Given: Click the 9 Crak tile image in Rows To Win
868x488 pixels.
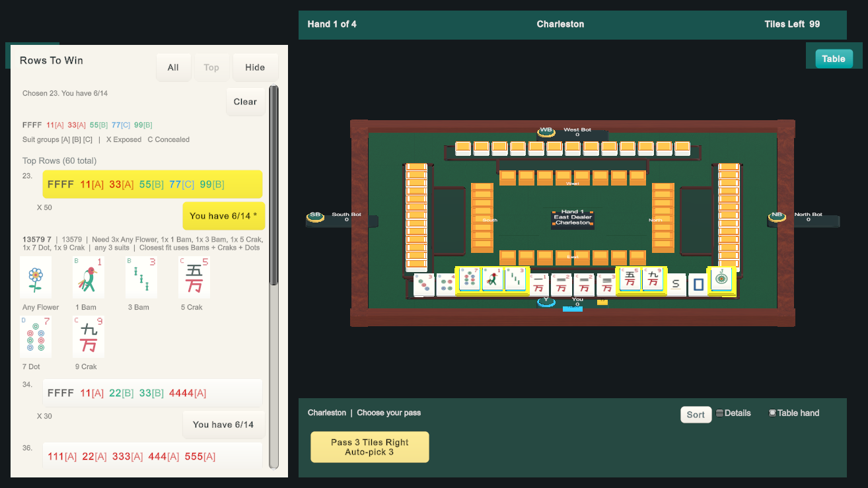Looking at the screenshot, I should click(x=89, y=337).
